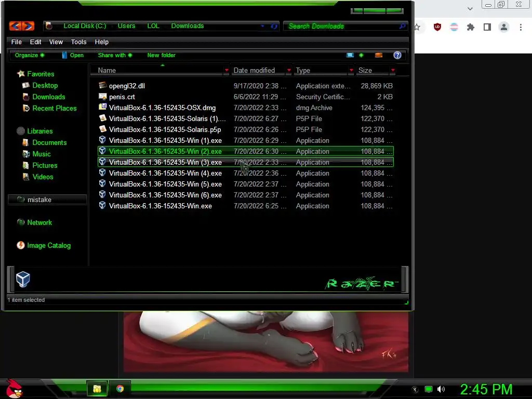
Task: Open the Edit menu
Action: point(35,42)
